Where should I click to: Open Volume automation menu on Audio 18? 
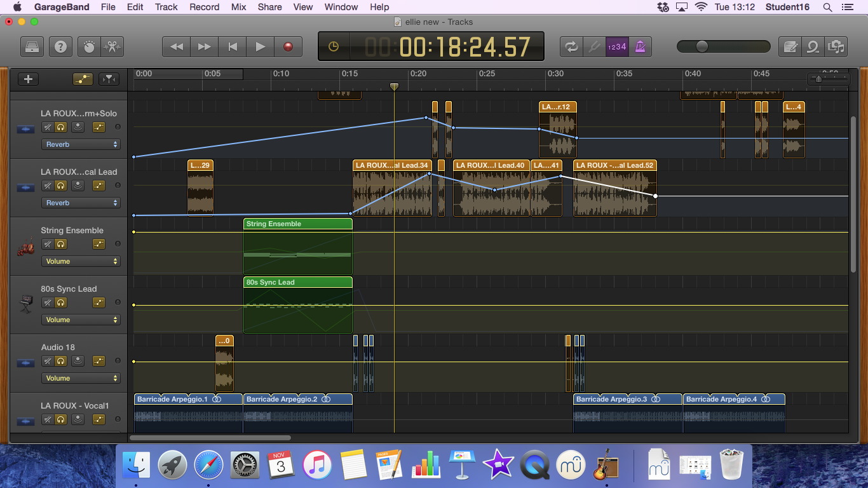[x=81, y=378]
